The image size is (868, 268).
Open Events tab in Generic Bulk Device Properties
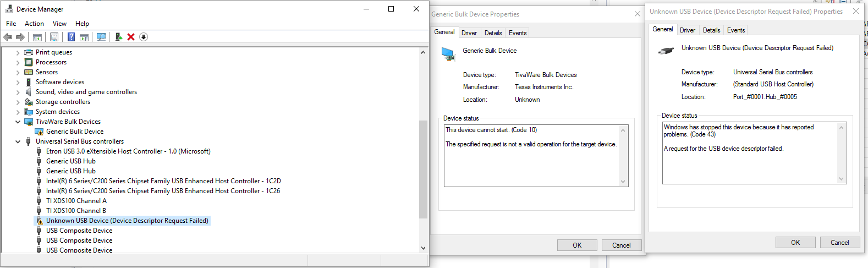(x=518, y=33)
